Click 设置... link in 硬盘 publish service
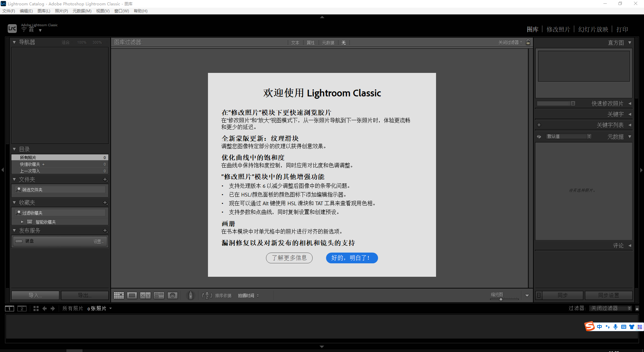This screenshot has width=644, height=352. pyautogui.click(x=99, y=241)
